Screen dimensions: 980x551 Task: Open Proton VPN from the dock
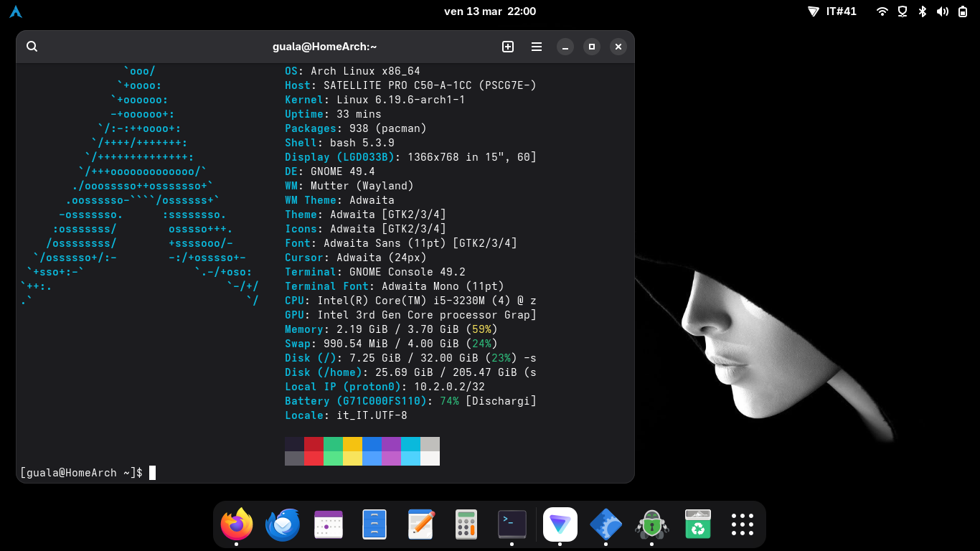tap(560, 524)
